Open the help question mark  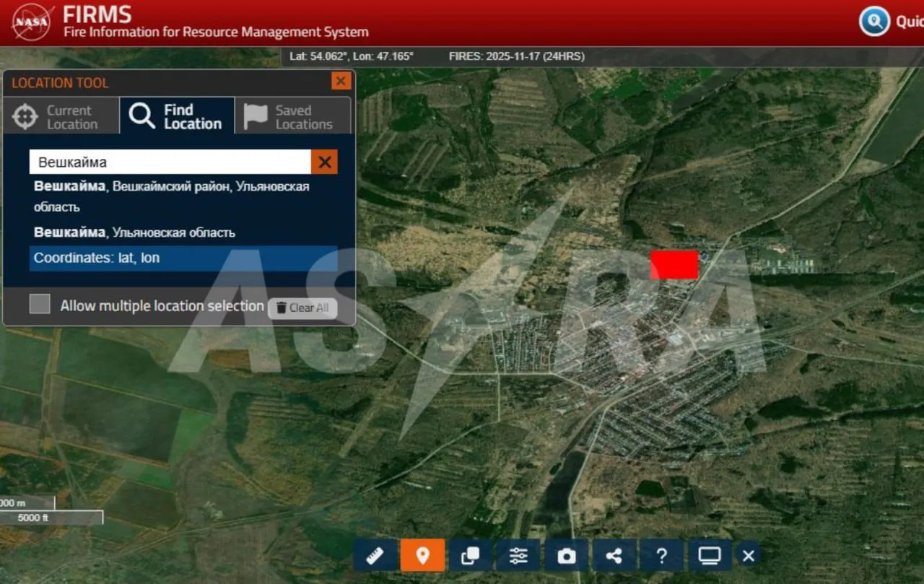(662, 556)
